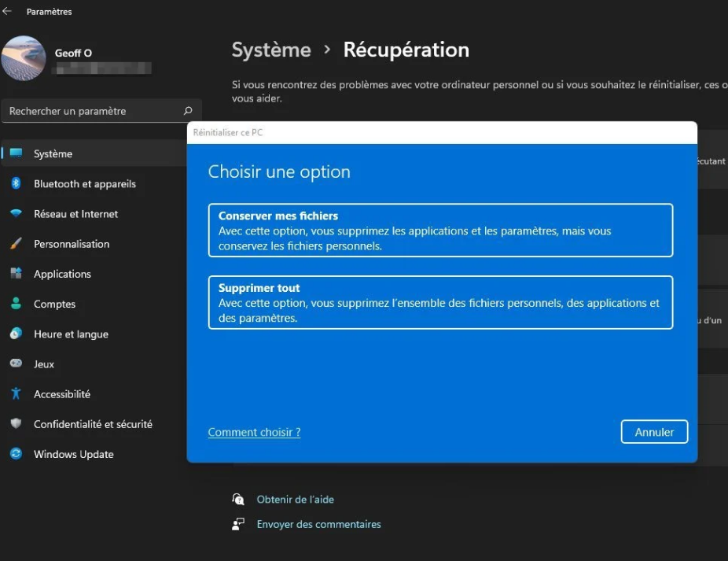
Task: Click the Heure et langue globe icon
Action: [x=16, y=334]
